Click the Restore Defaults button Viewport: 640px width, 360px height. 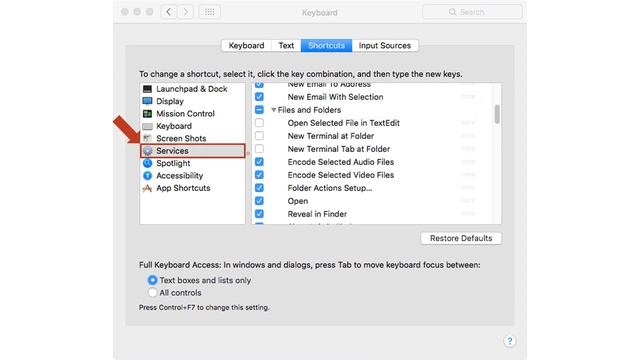[x=461, y=238]
